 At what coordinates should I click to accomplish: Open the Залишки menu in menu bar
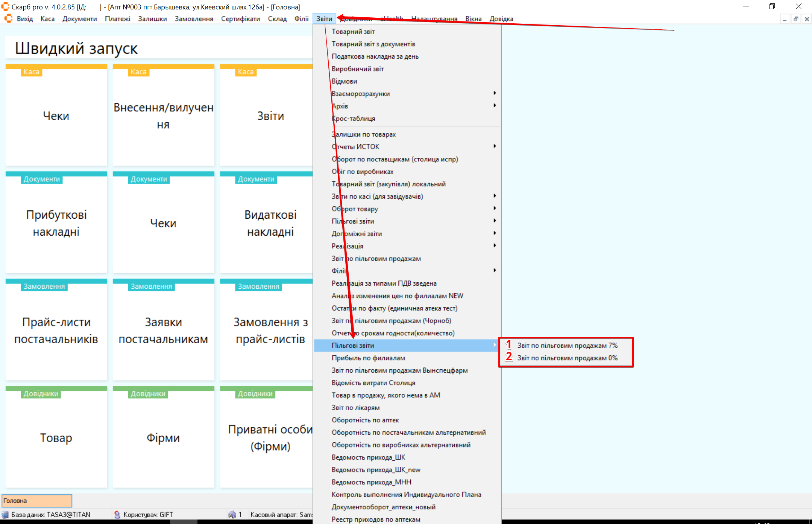click(152, 19)
